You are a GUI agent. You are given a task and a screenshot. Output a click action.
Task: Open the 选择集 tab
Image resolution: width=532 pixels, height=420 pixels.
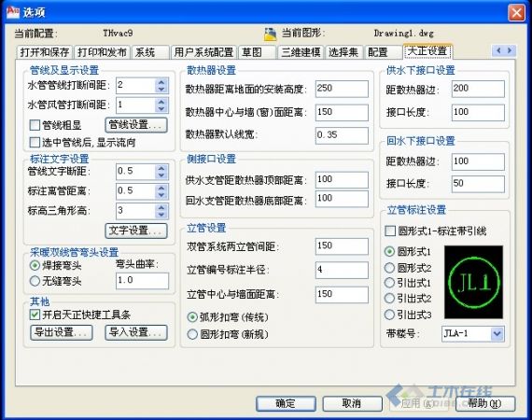[343, 52]
